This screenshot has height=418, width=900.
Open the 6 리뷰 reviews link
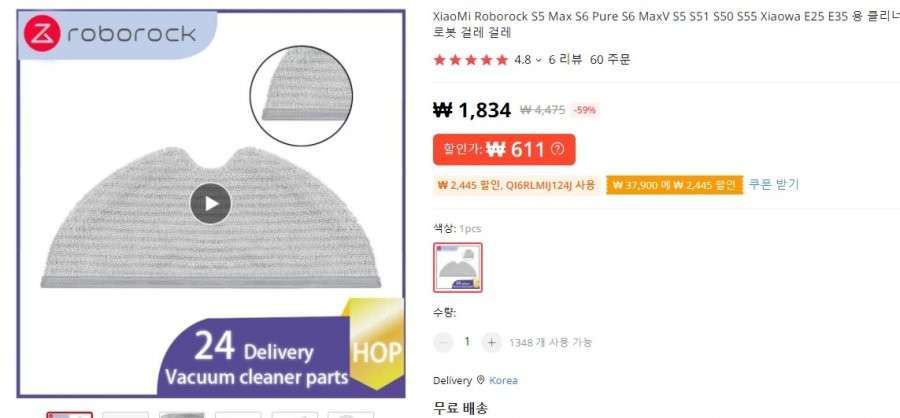click(565, 60)
